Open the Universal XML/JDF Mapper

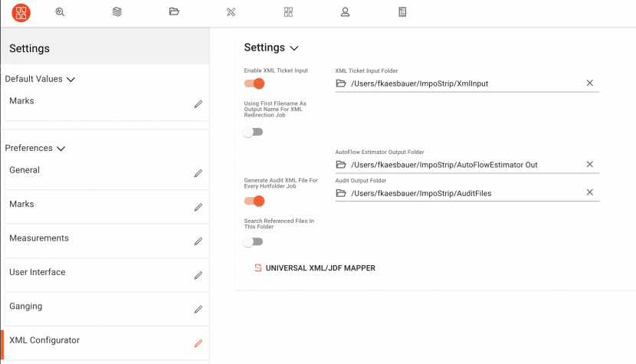tap(315, 268)
